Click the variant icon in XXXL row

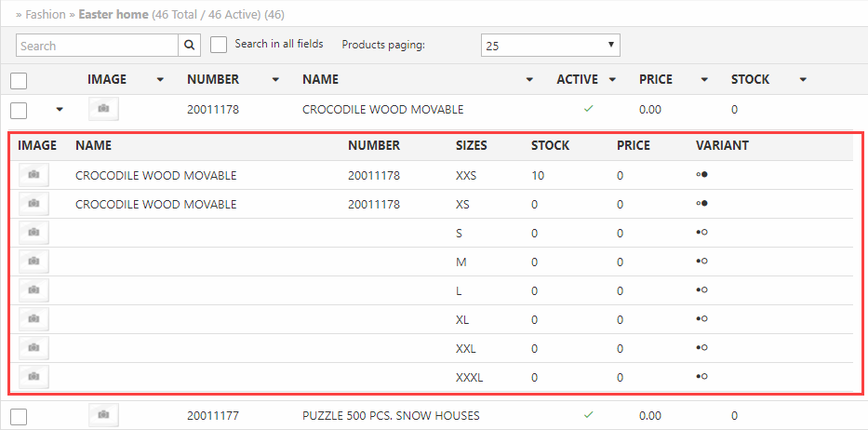[x=702, y=377]
